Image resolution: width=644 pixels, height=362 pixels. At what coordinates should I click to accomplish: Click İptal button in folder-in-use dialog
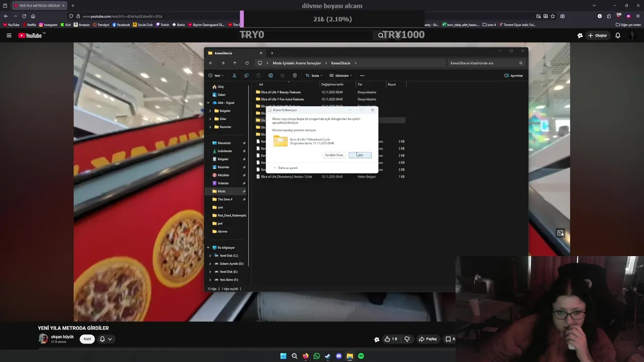(x=360, y=155)
